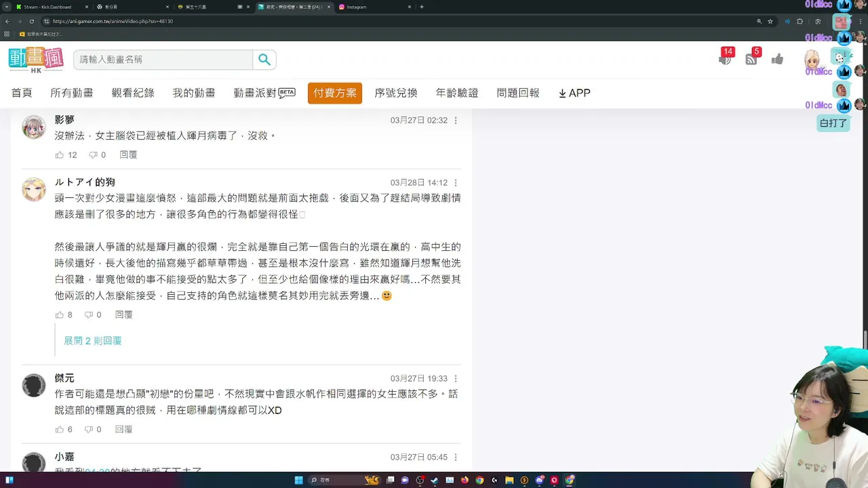
Task: Open options menu for ルトアイ的狗 comment
Action: point(456,183)
